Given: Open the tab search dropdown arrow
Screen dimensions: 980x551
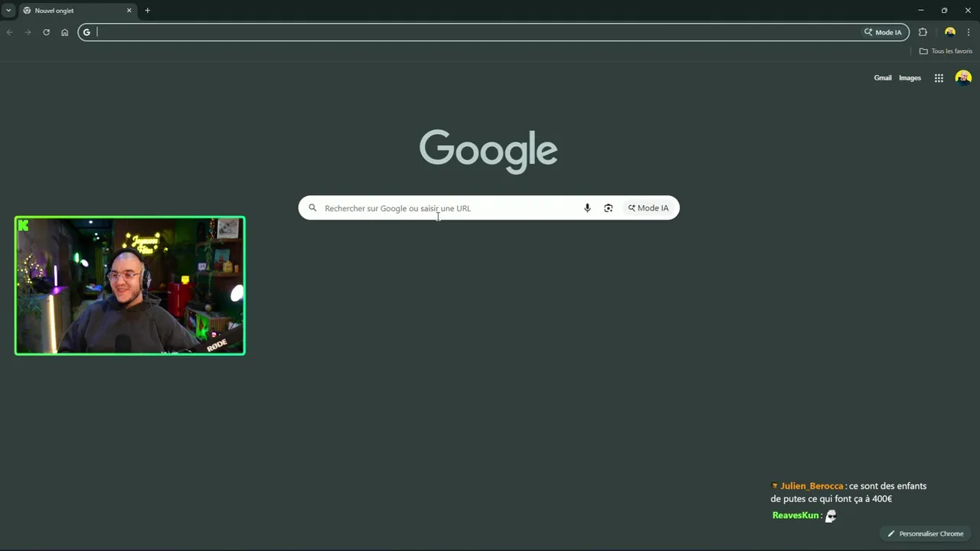Looking at the screenshot, I should tap(8, 11).
